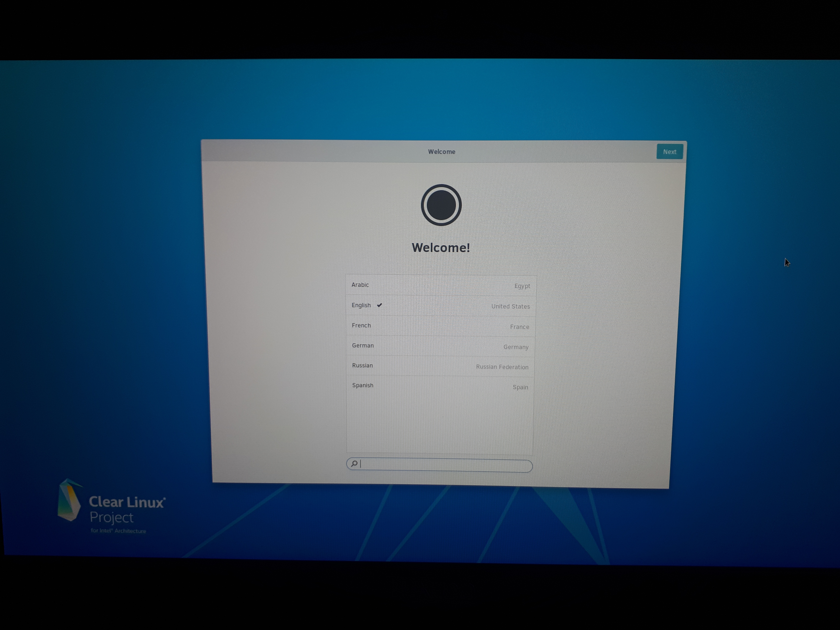Click the Welcome title in header bar
The image size is (840, 630).
click(441, 151)
